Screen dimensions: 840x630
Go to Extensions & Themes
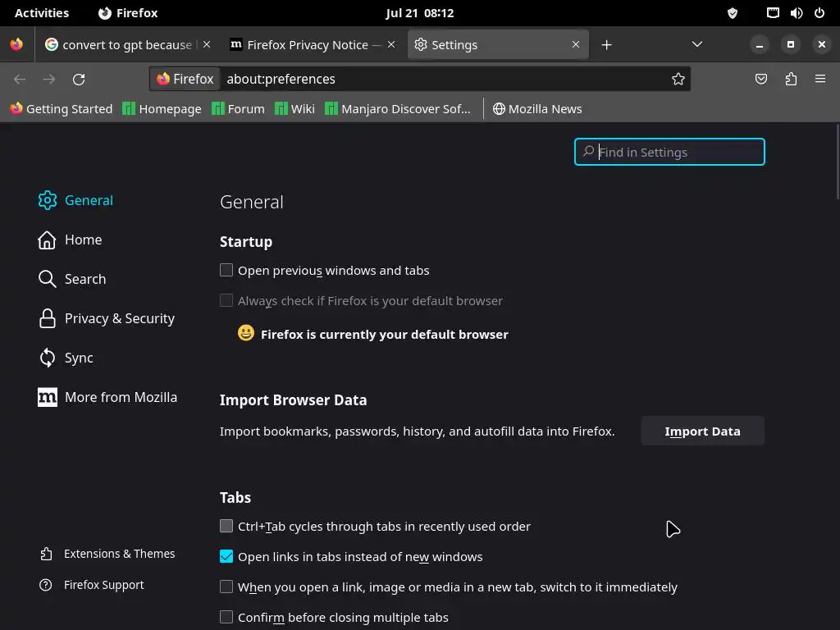[x=119, y=554]
